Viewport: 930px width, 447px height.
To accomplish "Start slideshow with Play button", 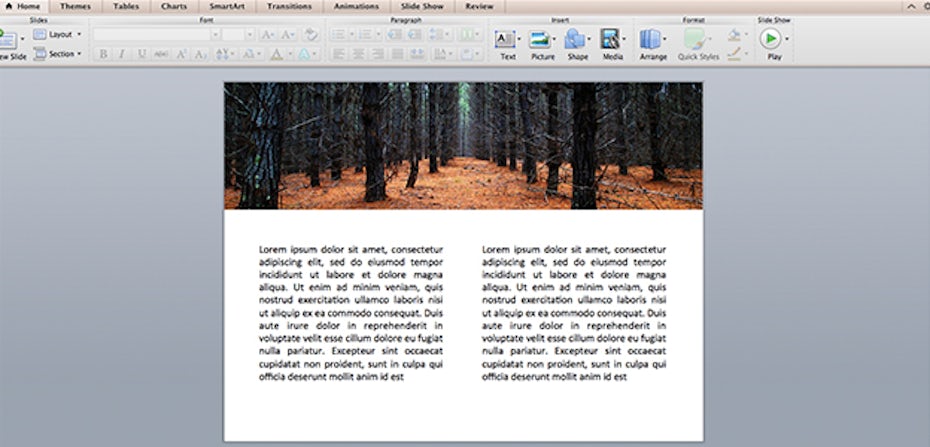I will click(x=771, y=39).
